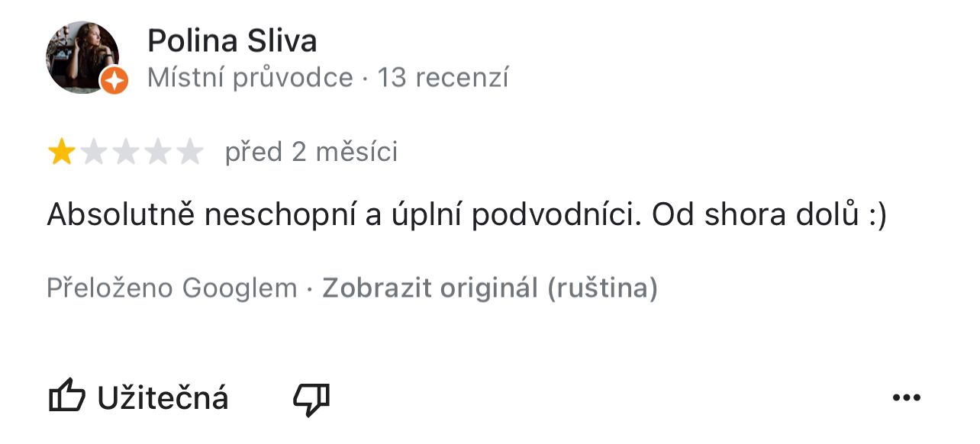Viewport: 980px width, 444px height.
Task: Click the second gray rating star
Action: [93, 153]
